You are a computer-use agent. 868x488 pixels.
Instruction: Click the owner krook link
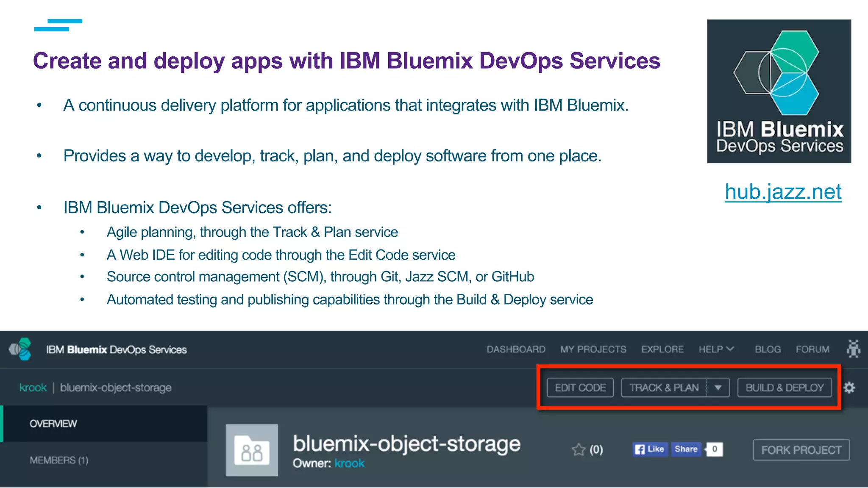click(x=349, y=463)
